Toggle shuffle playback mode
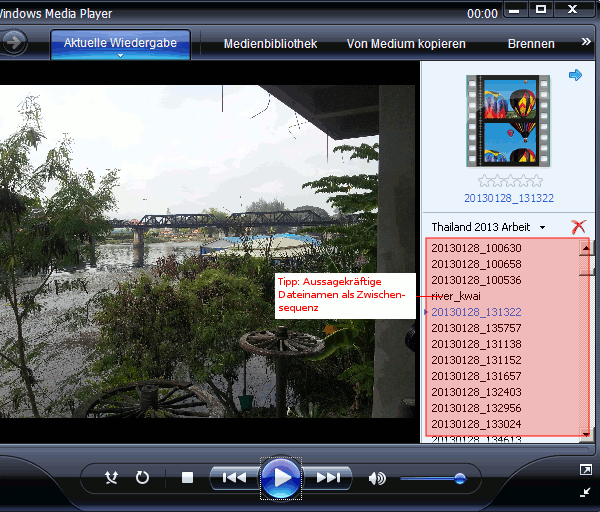Screen dimensions: 600x512 click(112, 478)
